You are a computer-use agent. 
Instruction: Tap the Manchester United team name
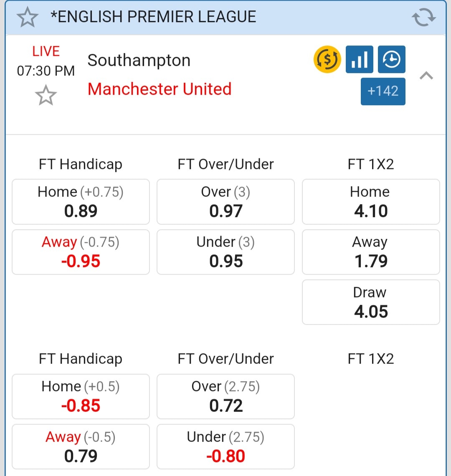pos(160,89)
